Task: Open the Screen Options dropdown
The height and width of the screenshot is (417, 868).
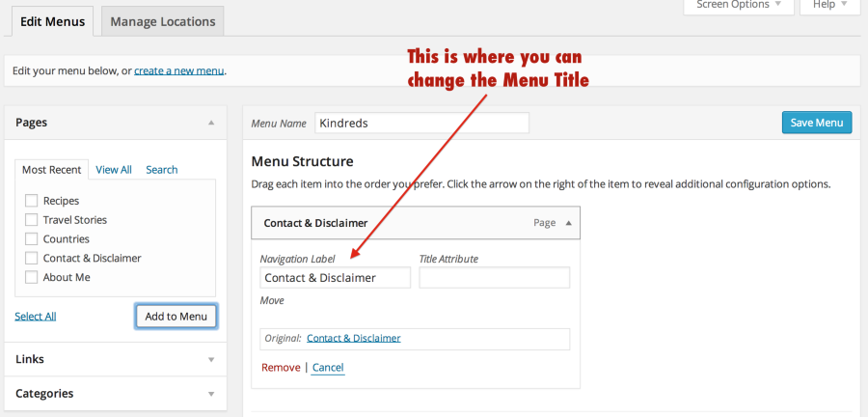Action: tap(739, 5)
